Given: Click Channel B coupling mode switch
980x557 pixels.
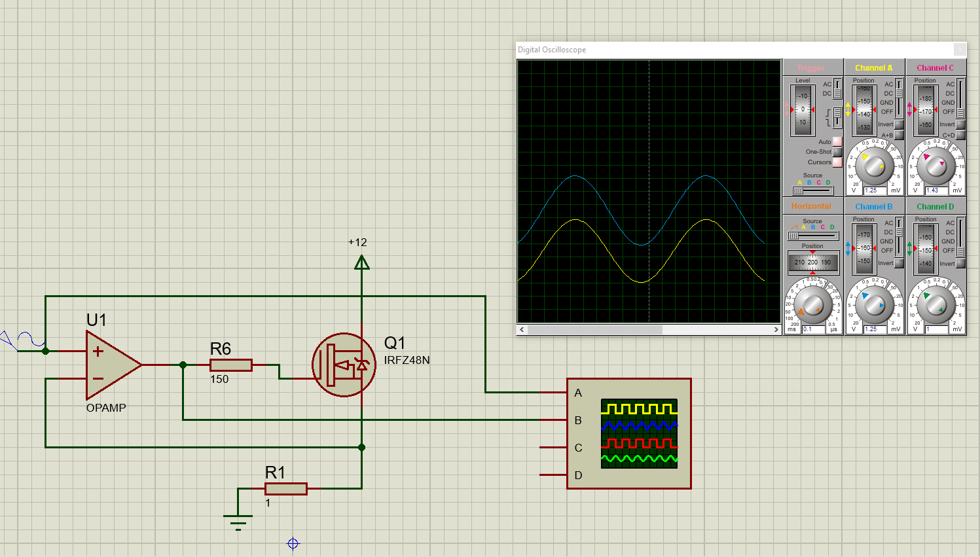Looking at the screenshot, I should [899, 237].
